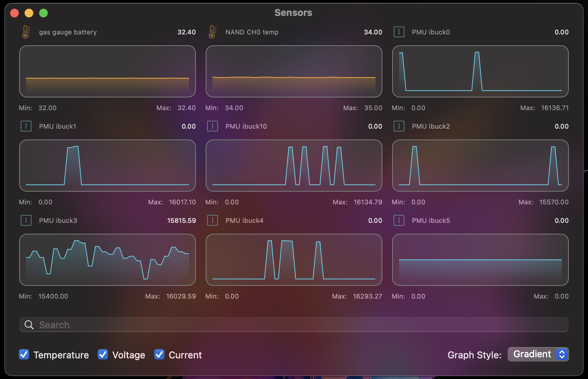Click the Current filter label
The width and height of the screenshot is (588, 379).
point(185,355)
